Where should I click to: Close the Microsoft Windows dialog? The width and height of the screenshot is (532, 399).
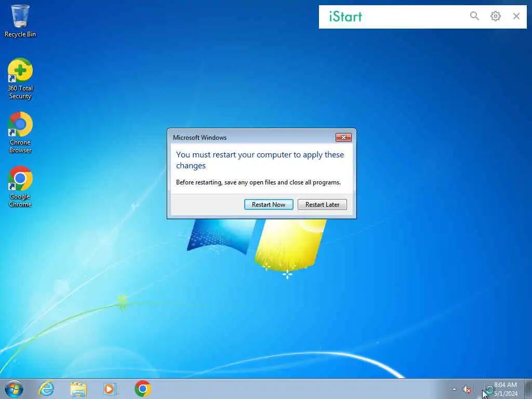point(343,137)
